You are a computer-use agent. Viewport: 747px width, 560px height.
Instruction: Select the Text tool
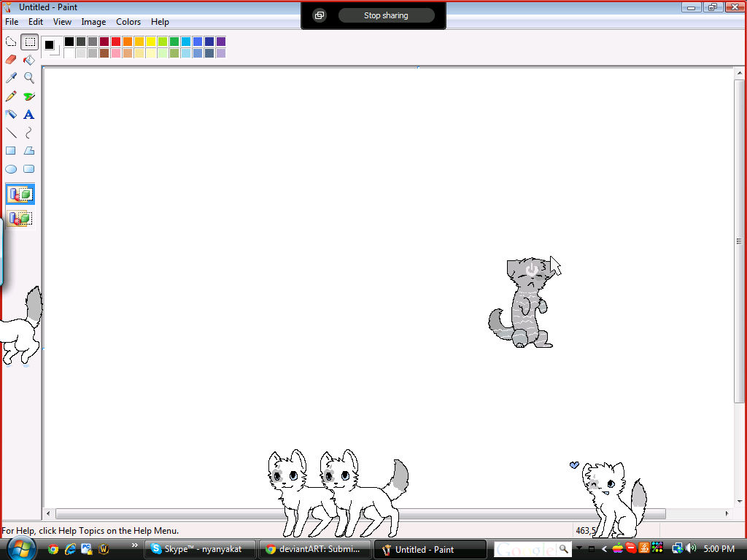pos(29,114)
